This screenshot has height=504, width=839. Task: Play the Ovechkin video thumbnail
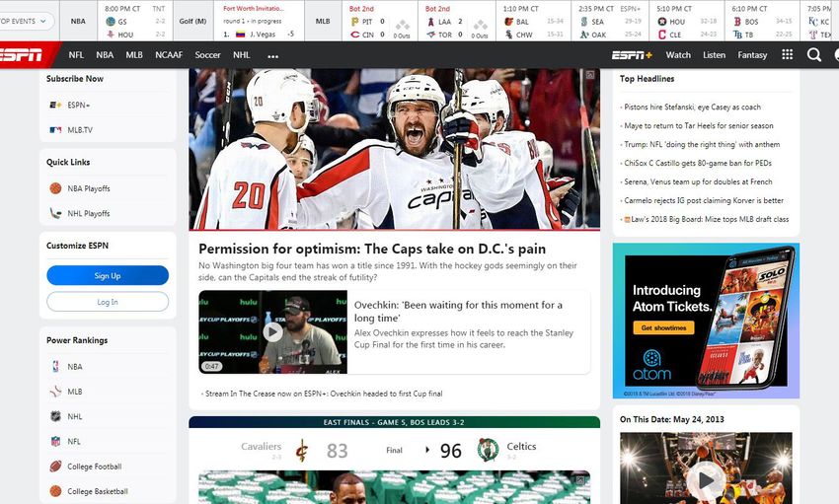[x=272, y=332]
